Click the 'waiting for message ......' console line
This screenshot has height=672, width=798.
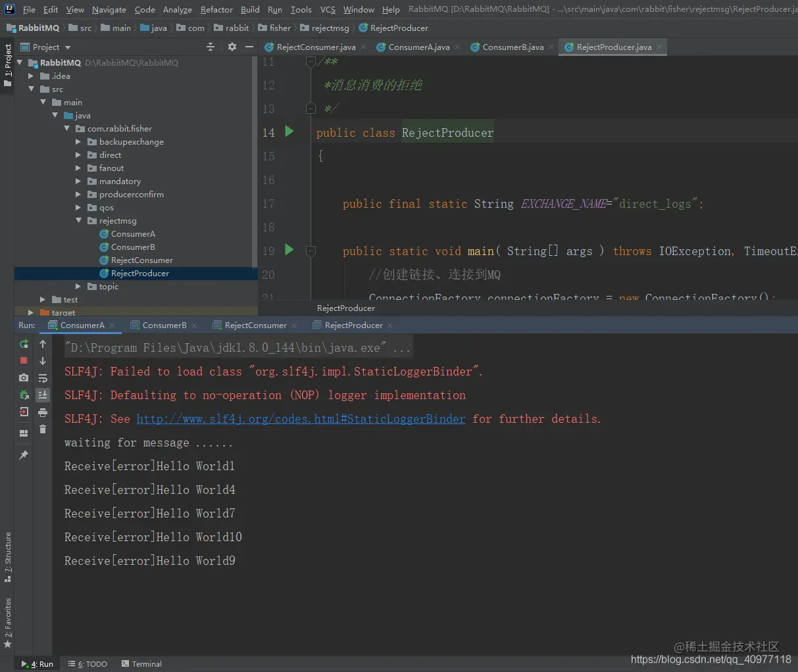coord(148,442)
